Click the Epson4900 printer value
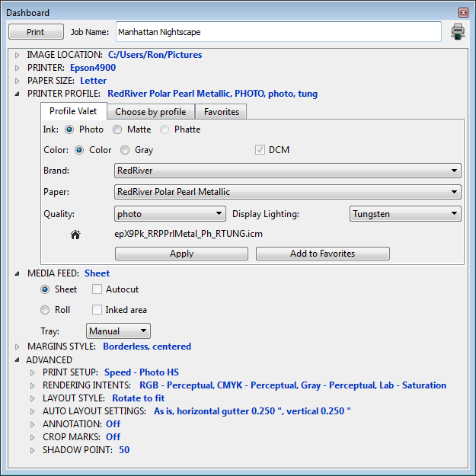The width and height of the screenshot is (476, 476). [93, 67]
